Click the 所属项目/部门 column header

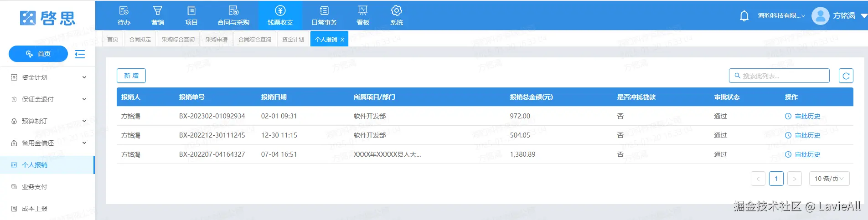375,97
